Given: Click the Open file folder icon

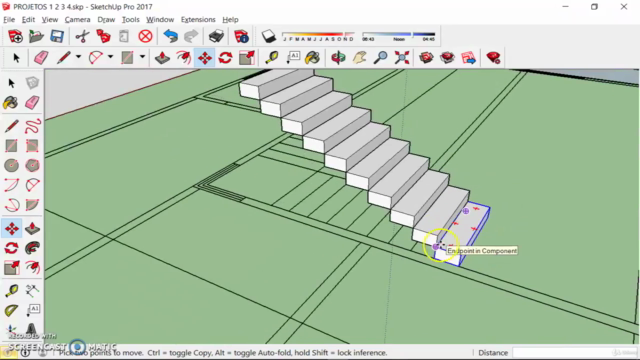Looking at the screenshot, I should 36,36.
